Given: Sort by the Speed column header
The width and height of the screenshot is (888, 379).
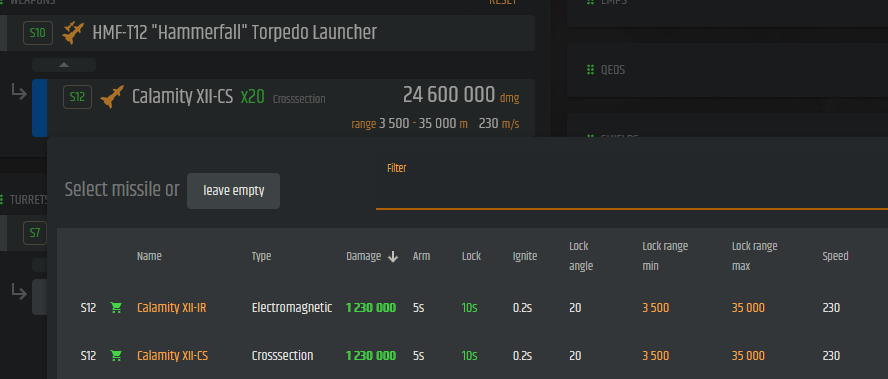Looking at the screenshot, I should click(835, 256).
